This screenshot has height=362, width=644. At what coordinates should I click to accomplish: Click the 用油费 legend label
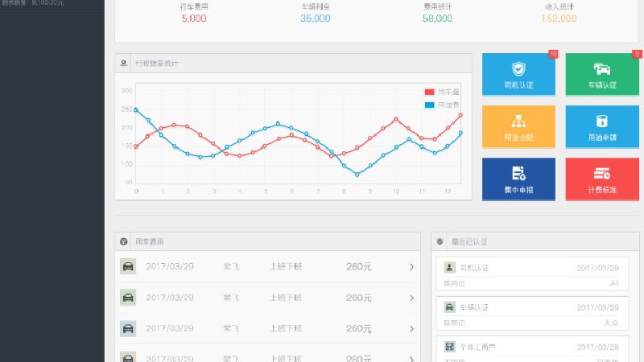click(x=448, y=105)
